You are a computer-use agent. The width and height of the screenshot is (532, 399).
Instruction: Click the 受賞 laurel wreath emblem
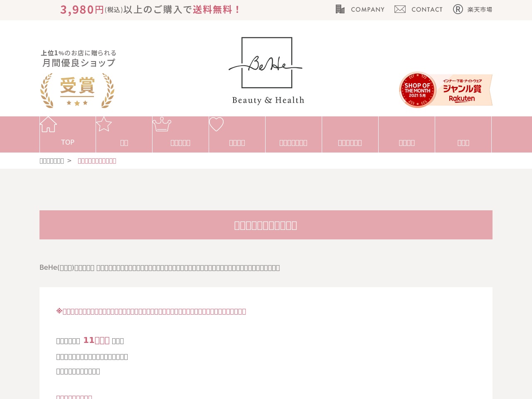(77, 91)
